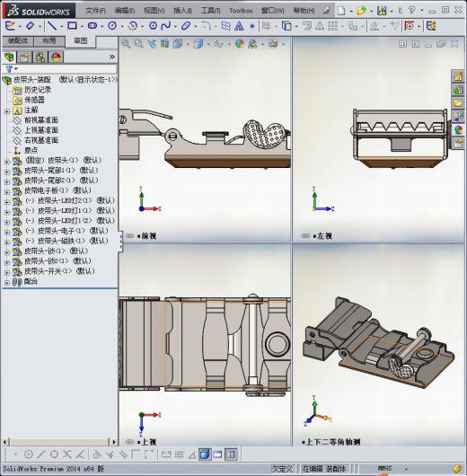Select the 前视基准面 plane item

(x=41, y=120)
